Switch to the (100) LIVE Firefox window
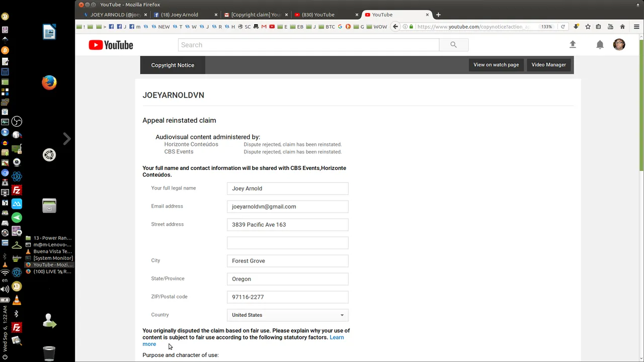644x362 pixels. pyautogui.click(x=49, y=271)
